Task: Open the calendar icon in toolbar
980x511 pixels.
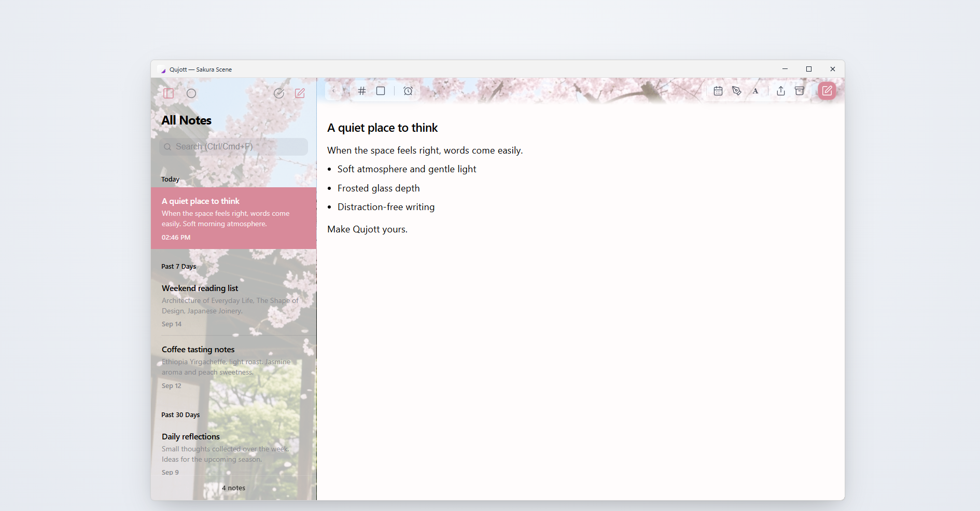Action: [718, 91]
